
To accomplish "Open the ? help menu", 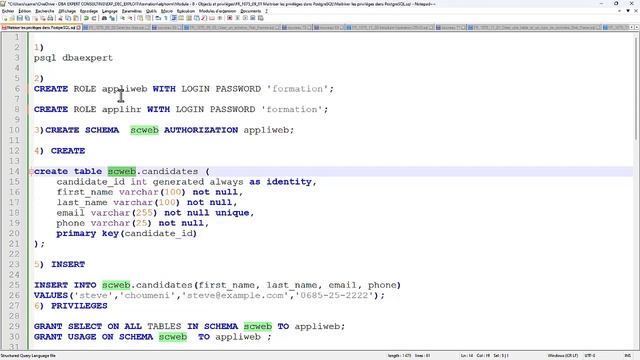I will 267,11.
